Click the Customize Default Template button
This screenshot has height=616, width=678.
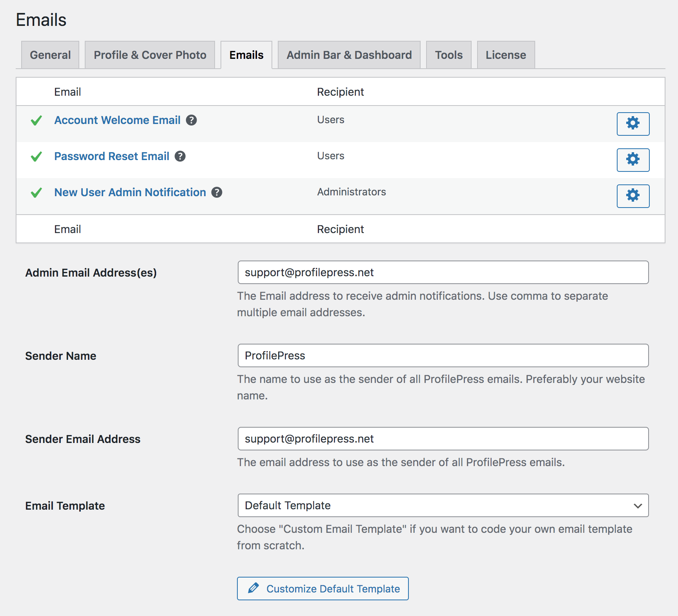click(x=323, y=589)
